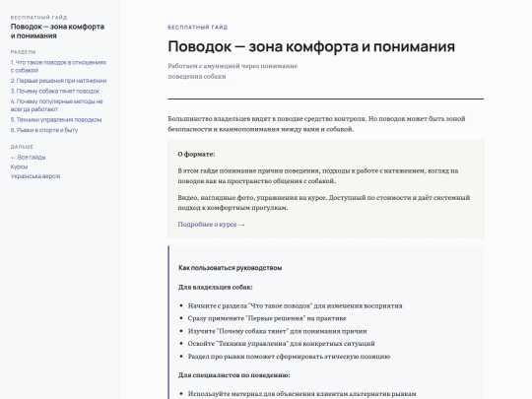Viewport: 532px width, 399px height.
Task: Click 'Как пользоваться руководством' heading
Action: (230, 268)
